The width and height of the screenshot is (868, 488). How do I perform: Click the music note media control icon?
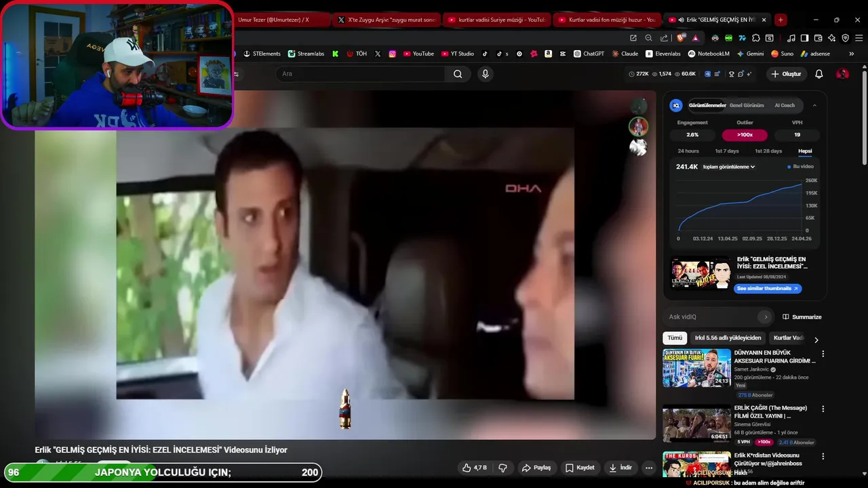pos(791,38)
